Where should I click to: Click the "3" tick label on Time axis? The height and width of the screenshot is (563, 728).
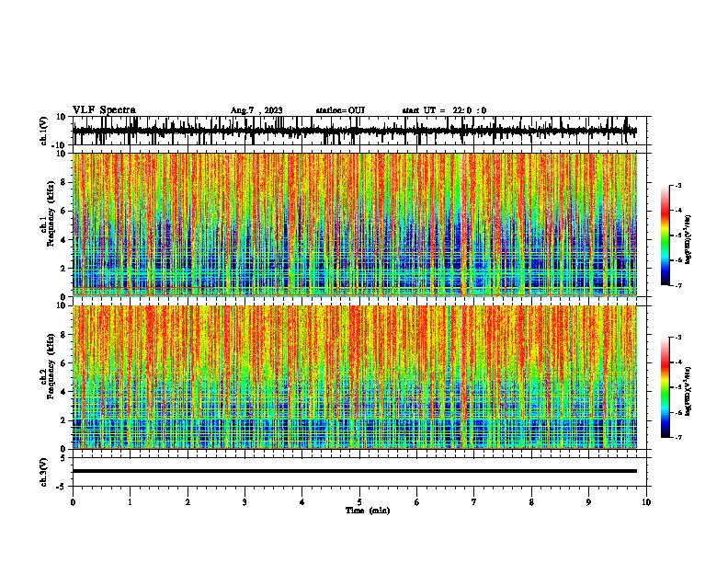tap(245, 501)
